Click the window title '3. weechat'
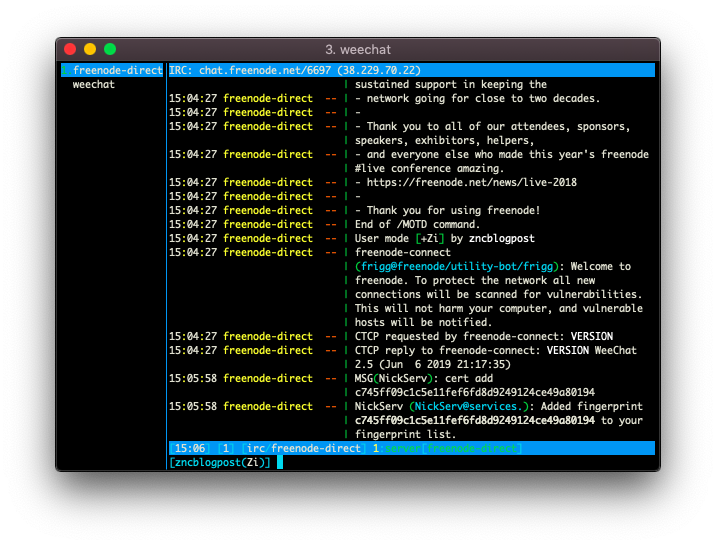 [358, 49]
